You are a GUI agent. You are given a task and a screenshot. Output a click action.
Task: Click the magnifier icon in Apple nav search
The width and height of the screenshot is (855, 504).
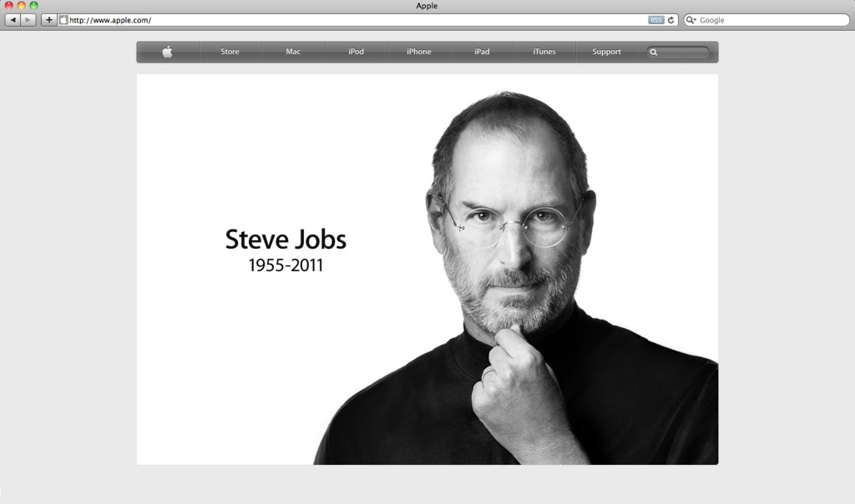coord(654,52)
